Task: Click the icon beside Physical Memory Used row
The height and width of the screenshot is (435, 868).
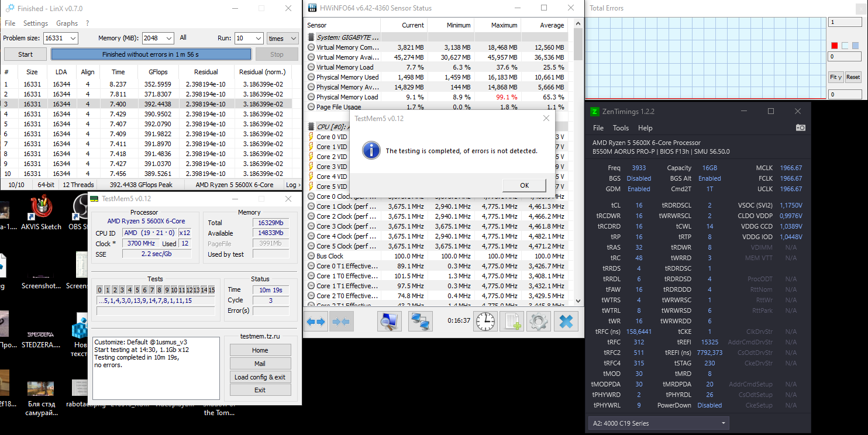Action: coord(311,77)
